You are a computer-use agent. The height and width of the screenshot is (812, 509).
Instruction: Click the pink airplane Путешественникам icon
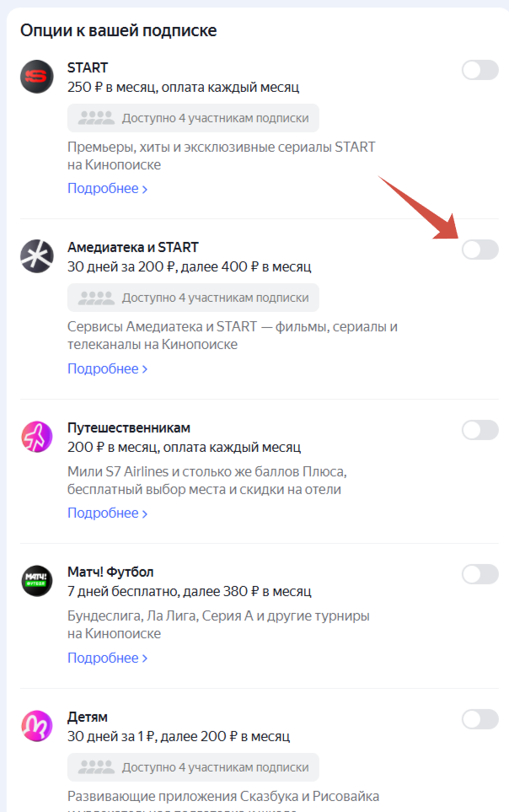37,437
